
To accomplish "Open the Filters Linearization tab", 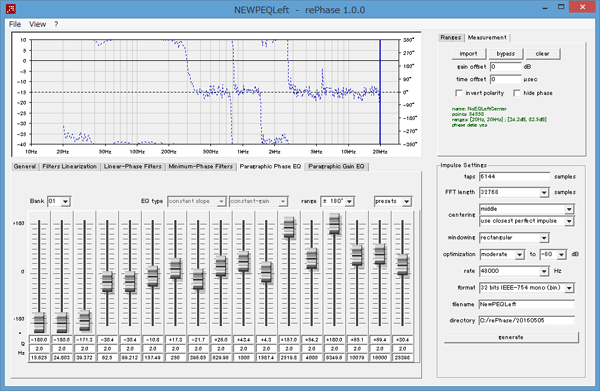I will [70, 166].
